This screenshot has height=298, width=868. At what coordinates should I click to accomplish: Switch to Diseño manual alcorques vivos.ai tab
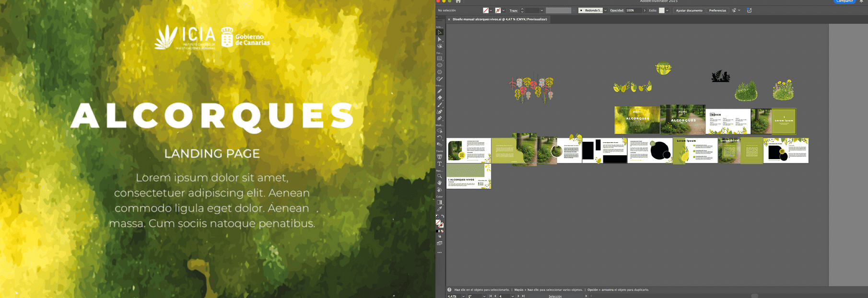point(499,20)
